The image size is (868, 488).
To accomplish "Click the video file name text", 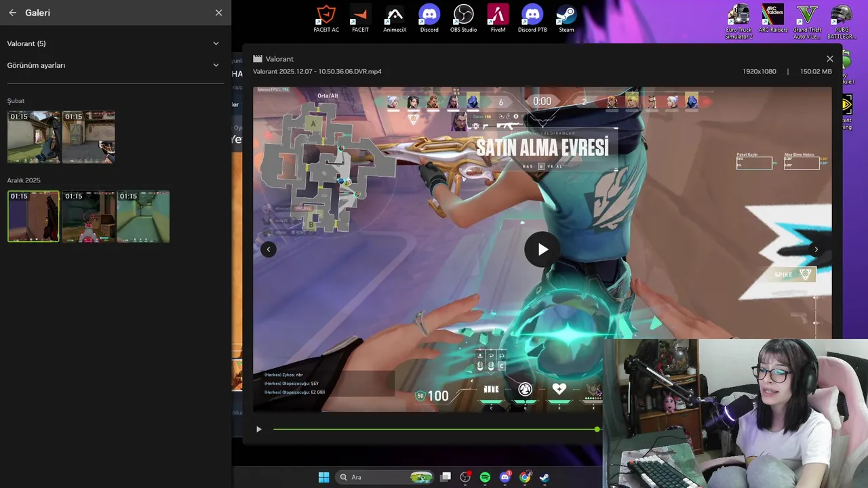I will (317, 71).
